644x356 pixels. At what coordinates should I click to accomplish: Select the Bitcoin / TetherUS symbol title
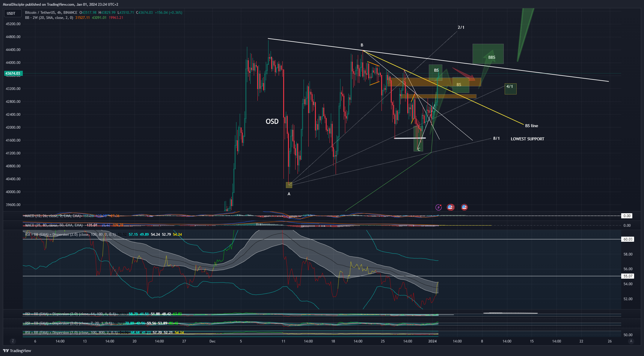tap(51, 13)
